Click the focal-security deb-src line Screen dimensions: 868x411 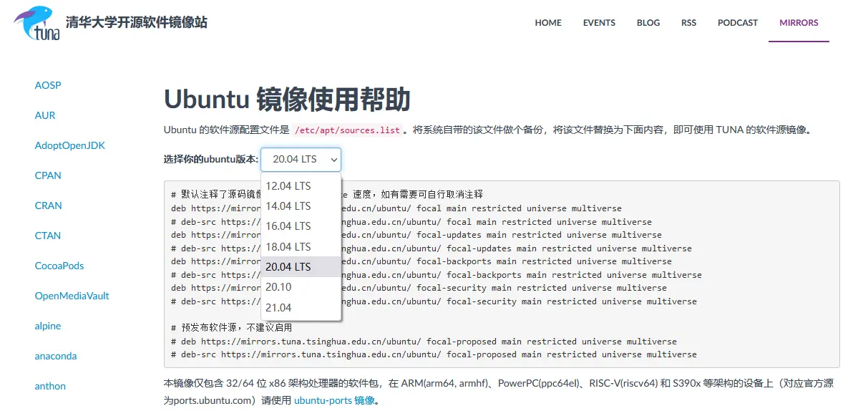pyautogui.click(x=434, y=301)
